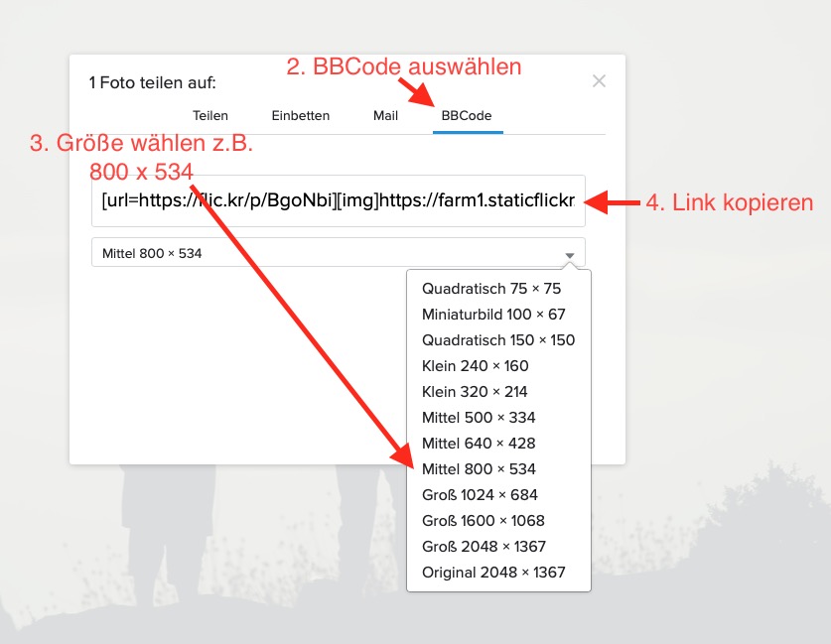Select Klein 320 × 214 size
831x644 pixels.
pyautogui.click(x=475, y=392)
